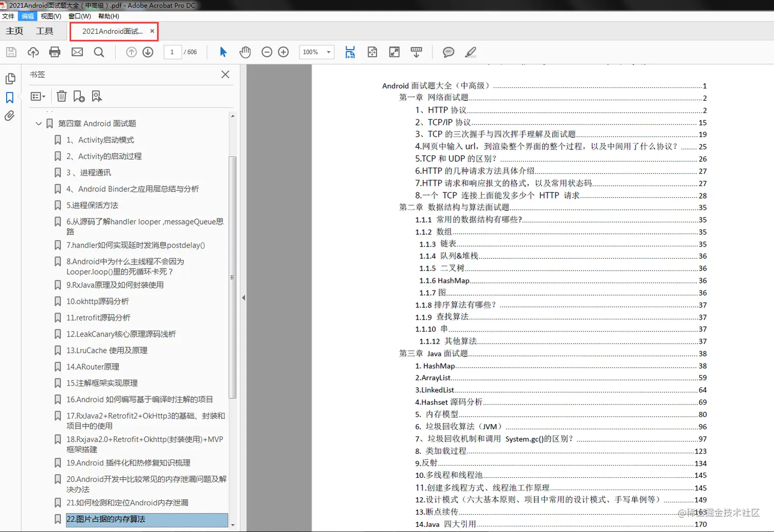Switch to full screen mode icon

pyautogui.click(x=394, y=52)
